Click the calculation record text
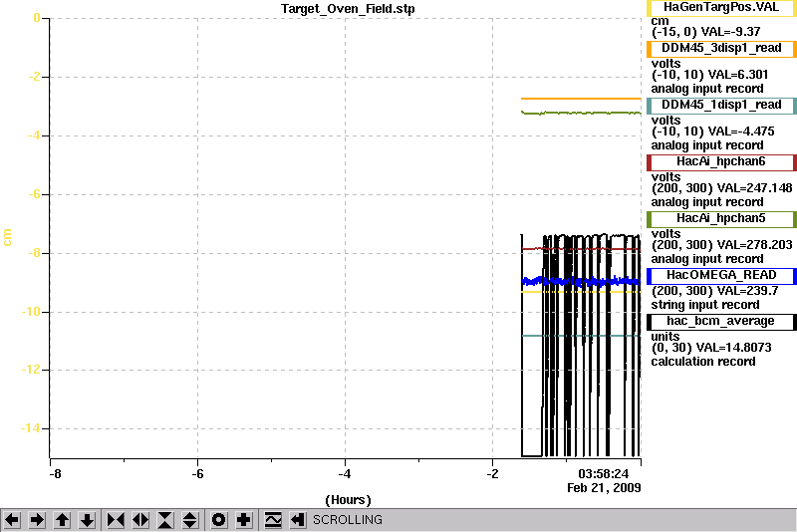The width and height of the screenshot is (797, 532). click(x=703, y=362)
